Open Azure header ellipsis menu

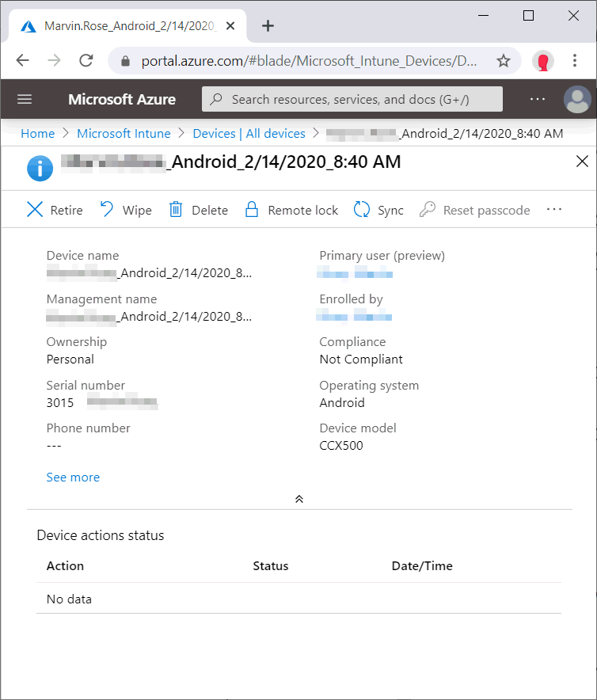click(537, 99)
